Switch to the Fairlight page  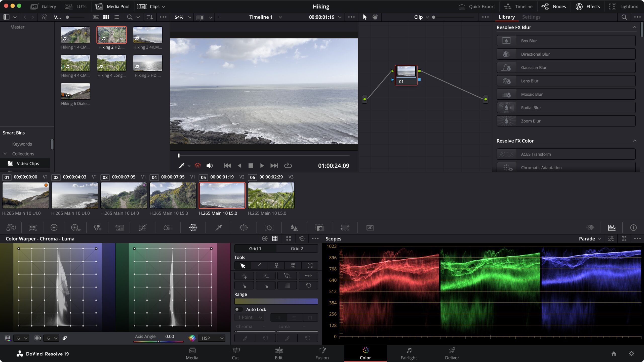pos(409,353)
